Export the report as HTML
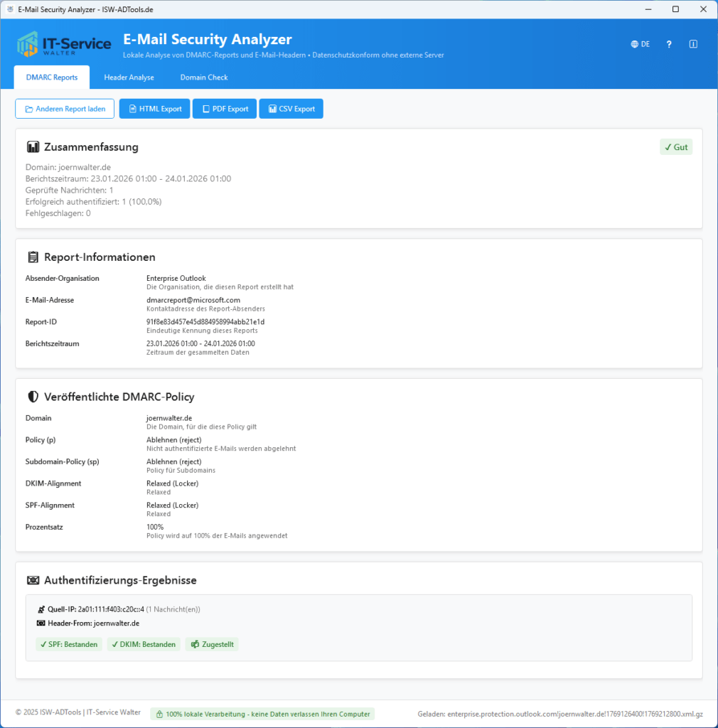 [154, 108]
